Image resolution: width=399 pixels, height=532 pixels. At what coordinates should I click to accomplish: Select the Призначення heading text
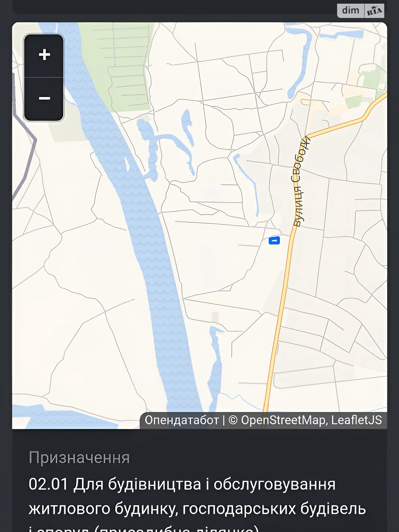[x=79, y=458]
